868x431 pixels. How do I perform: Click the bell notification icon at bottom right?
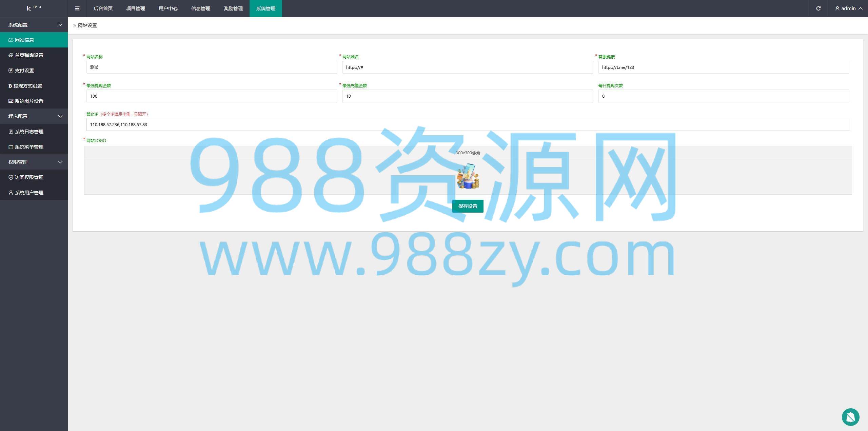point(850,417)
